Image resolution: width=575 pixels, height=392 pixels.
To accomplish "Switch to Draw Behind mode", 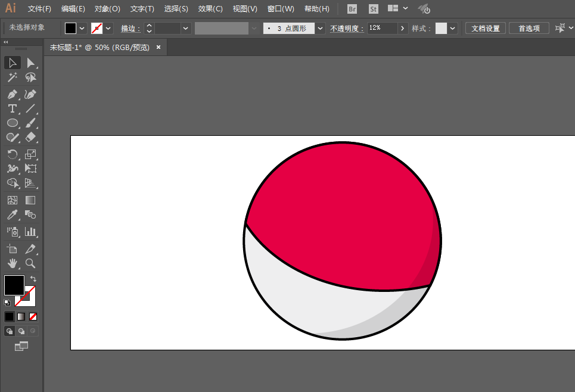I will [x=21, y=331].
